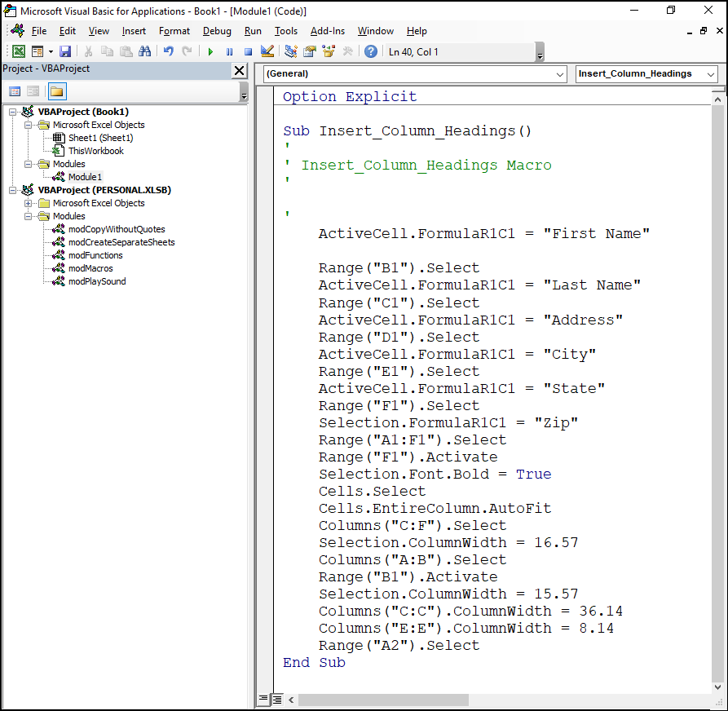Click the Reset stop icon
728x711 pixels.
[x=249, y=52]
